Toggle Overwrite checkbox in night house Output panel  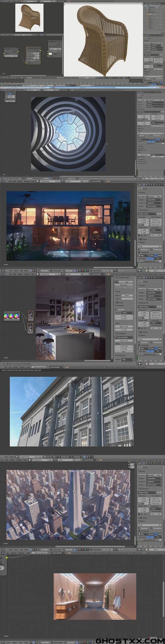pyautogui.click(x=139, y=249)
